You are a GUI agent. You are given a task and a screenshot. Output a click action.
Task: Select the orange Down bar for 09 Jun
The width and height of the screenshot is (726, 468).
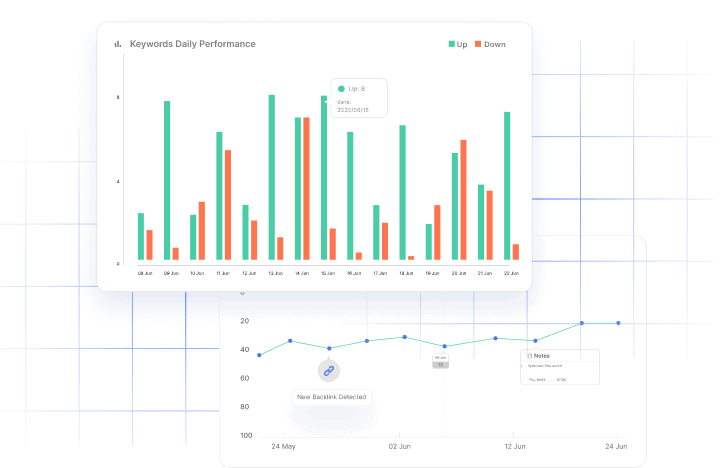175,254
